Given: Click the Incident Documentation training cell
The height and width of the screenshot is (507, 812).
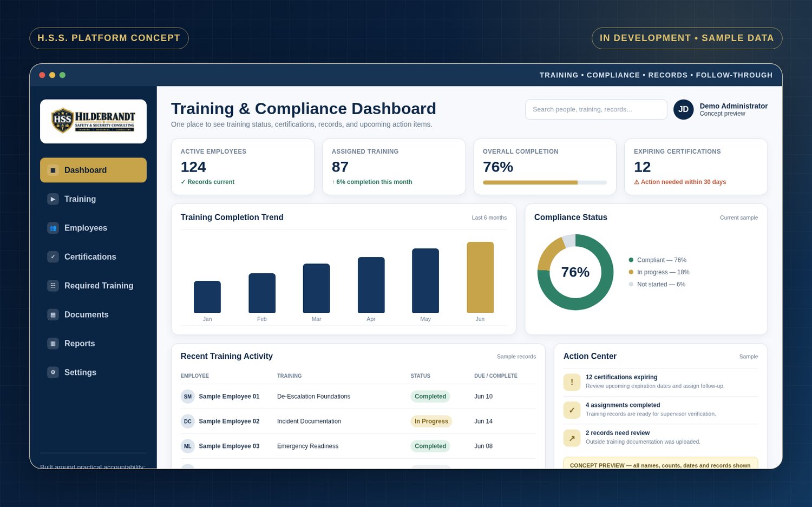Looking at the screenshot, I should click(x=309, y=422).
